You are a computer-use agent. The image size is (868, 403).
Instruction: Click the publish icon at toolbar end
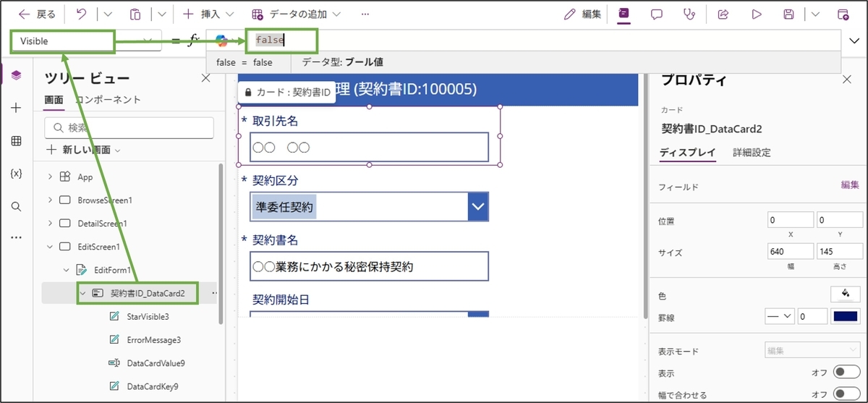coord(843,14)
